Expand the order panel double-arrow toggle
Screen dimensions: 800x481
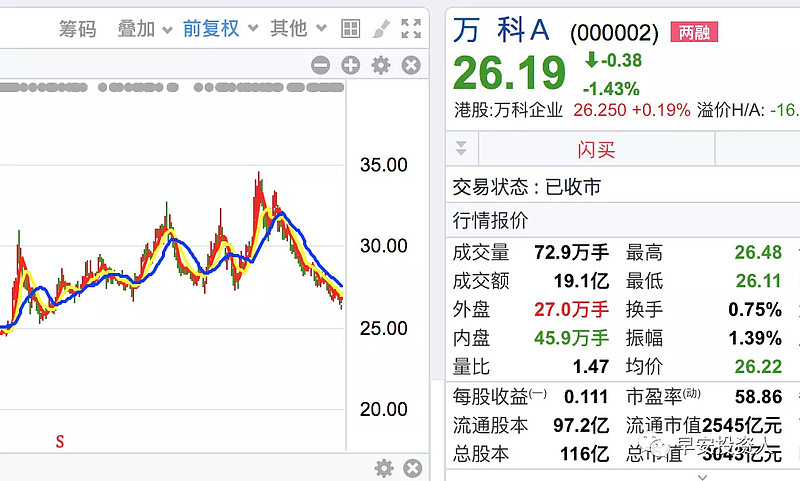[461, 148]
